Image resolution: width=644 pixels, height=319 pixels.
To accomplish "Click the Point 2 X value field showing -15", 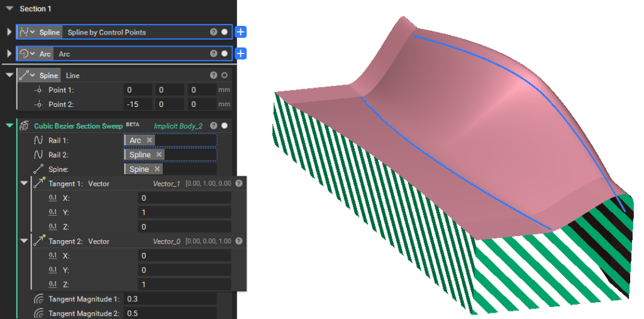I will click(138, 104).
